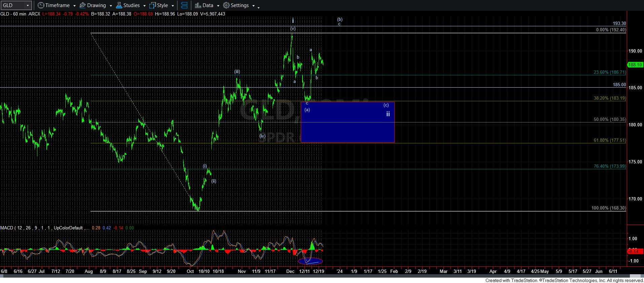Expand the Style dropdown arrow

coord(173,6)
